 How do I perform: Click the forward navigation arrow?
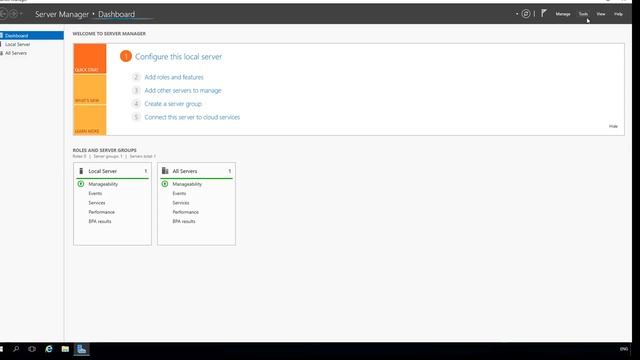[13, 14]
